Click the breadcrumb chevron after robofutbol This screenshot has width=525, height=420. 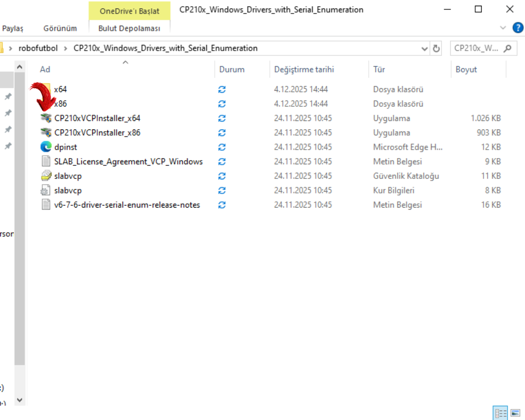pyautogui.click(x=65, y=49)
